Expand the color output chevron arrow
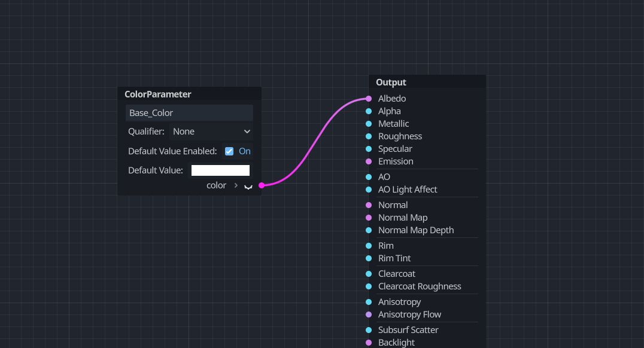 coord(236,185)
